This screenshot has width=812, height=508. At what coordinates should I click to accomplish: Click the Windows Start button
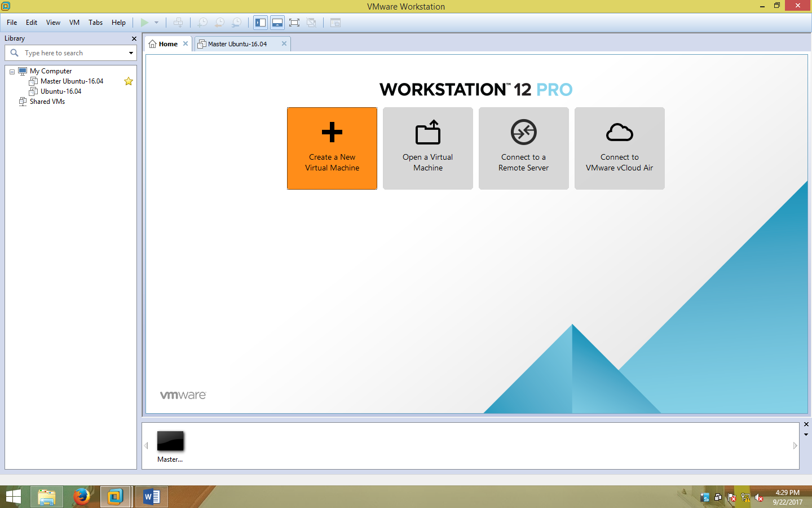[x=14, y=497]
